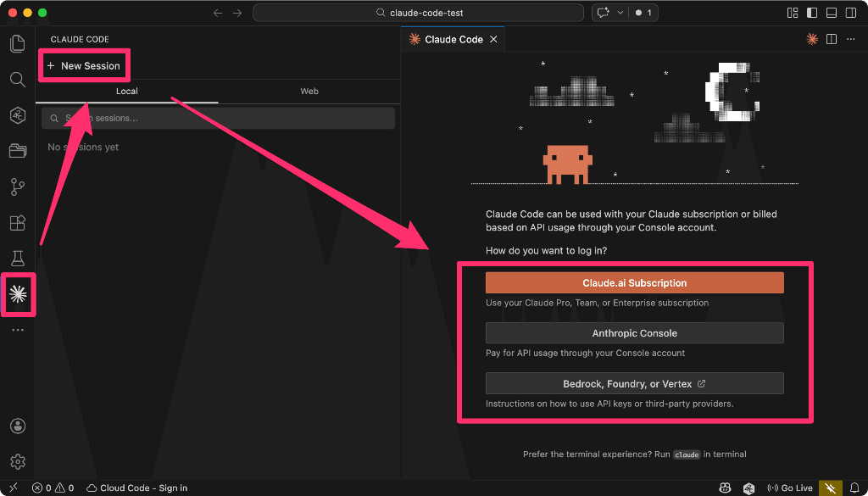Log in with Claude.ai Subscription

634,283
